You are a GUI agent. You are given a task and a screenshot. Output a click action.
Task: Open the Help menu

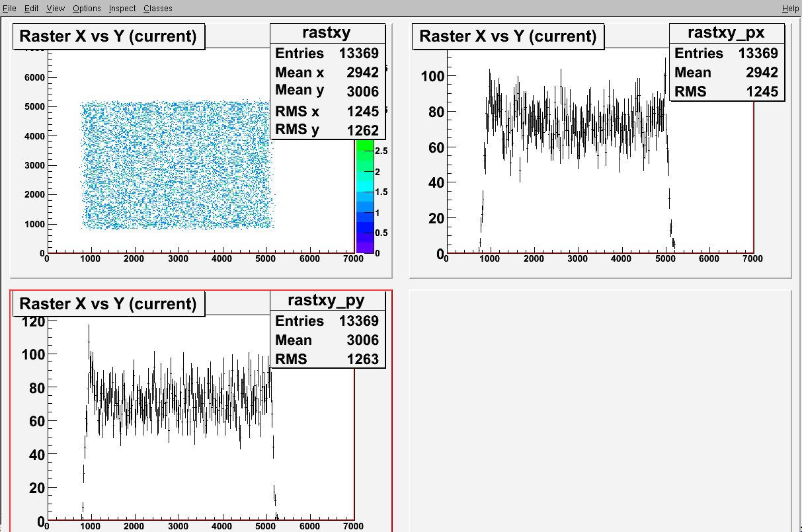(790, 8)
